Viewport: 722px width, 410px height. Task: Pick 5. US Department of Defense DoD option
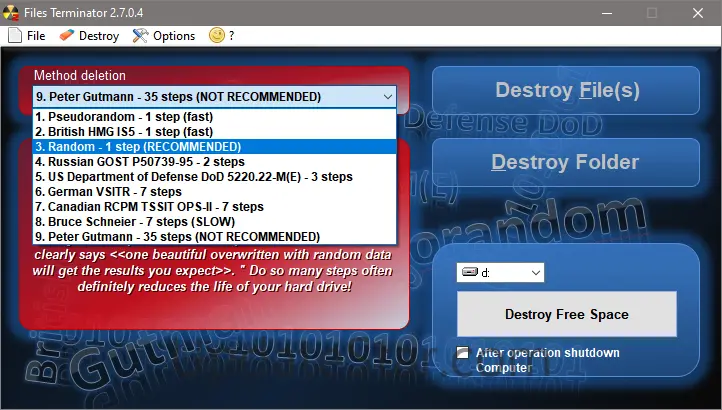tap(215, 176)
